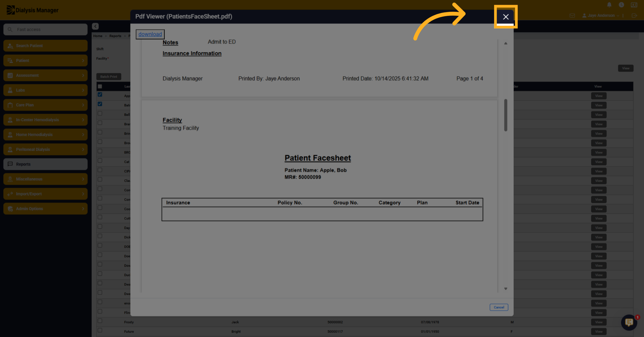This screenshot has height=337, width=644.
Task: Click the PDF vertical scrollbar thumb
Action: [506, 115]
